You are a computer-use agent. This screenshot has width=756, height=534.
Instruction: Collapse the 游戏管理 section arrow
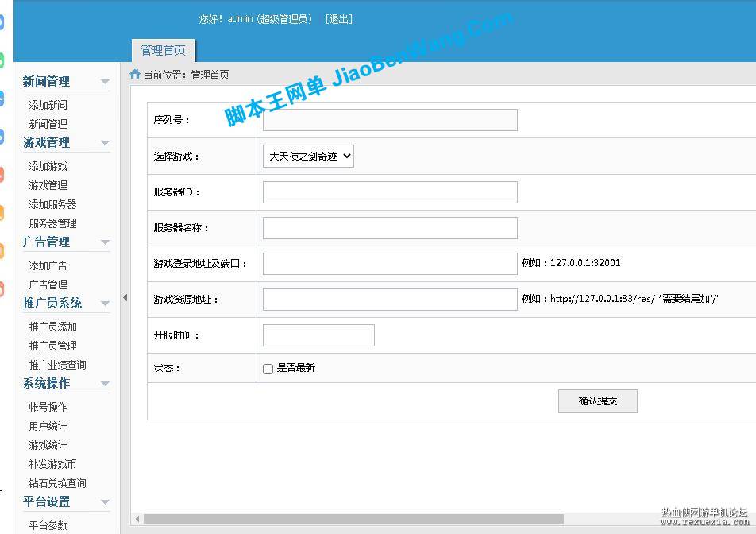tap(105, 143)
